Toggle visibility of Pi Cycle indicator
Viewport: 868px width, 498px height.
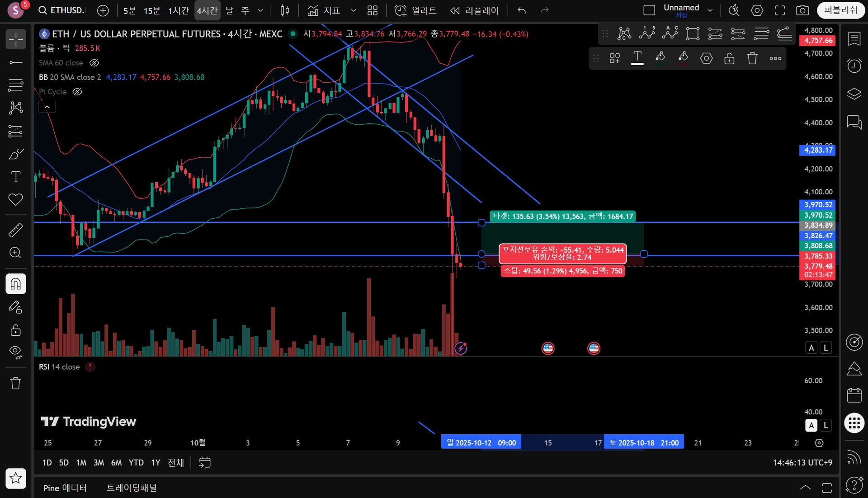coord(77,92)
